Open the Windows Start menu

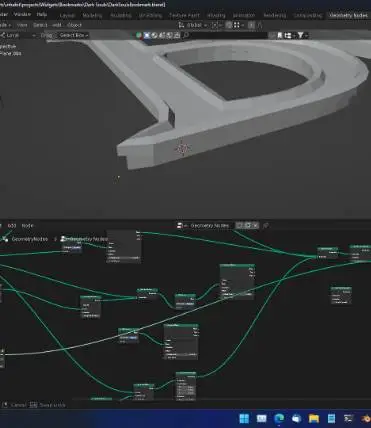coord(244,419)
